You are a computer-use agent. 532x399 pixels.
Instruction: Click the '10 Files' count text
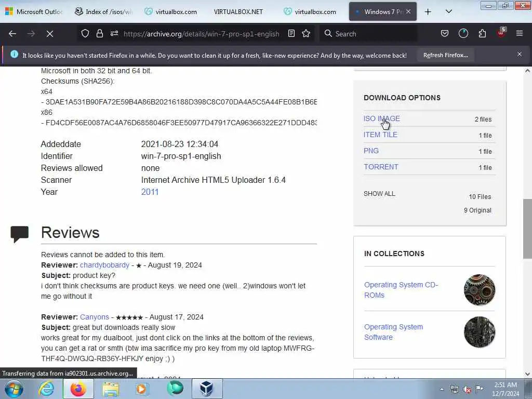coord(480,197)
